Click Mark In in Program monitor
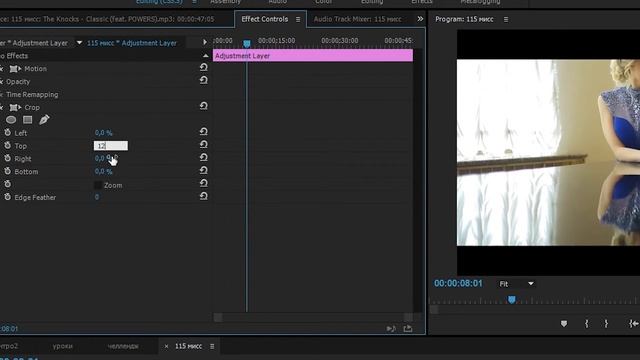 tap(587, 324)
